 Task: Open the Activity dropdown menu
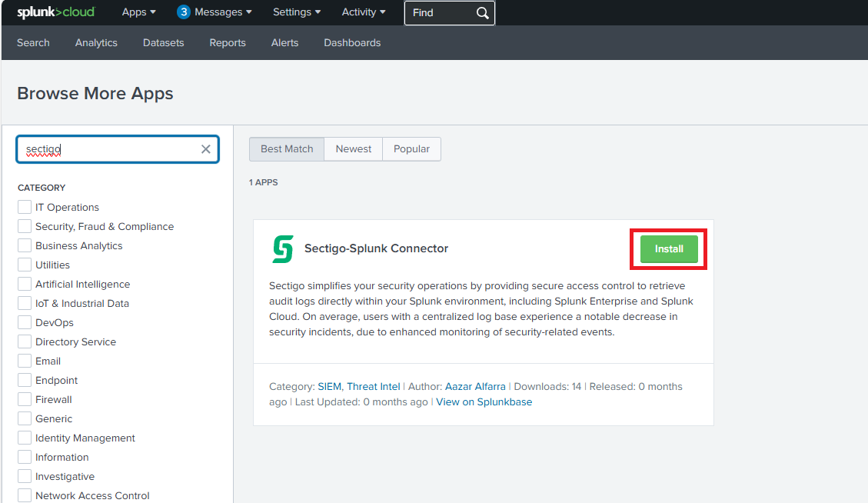(x=364, y=12)
